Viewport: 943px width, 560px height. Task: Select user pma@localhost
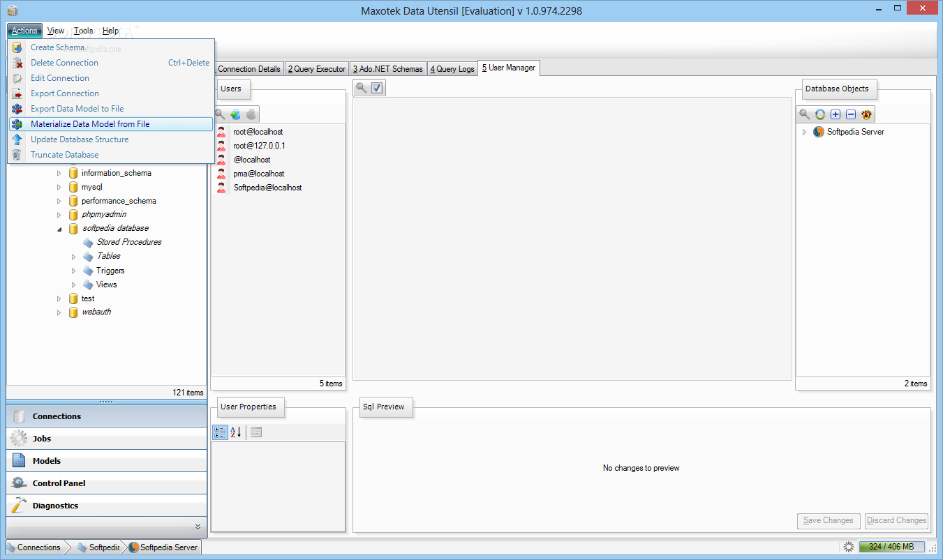point(259,174)
